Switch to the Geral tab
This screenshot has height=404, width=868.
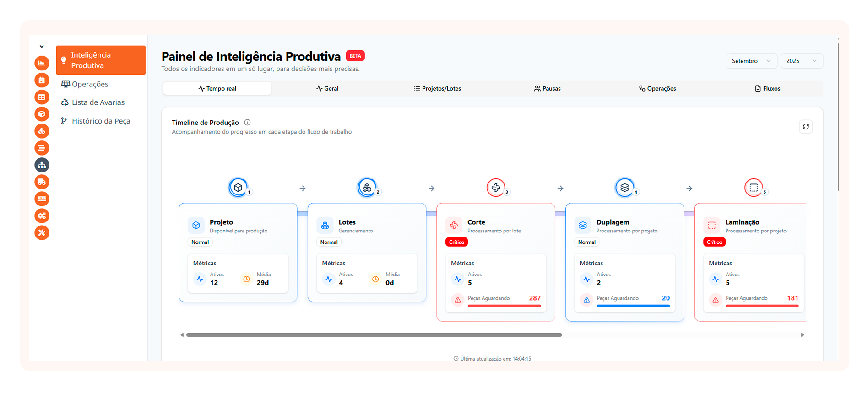coord(327,89)
